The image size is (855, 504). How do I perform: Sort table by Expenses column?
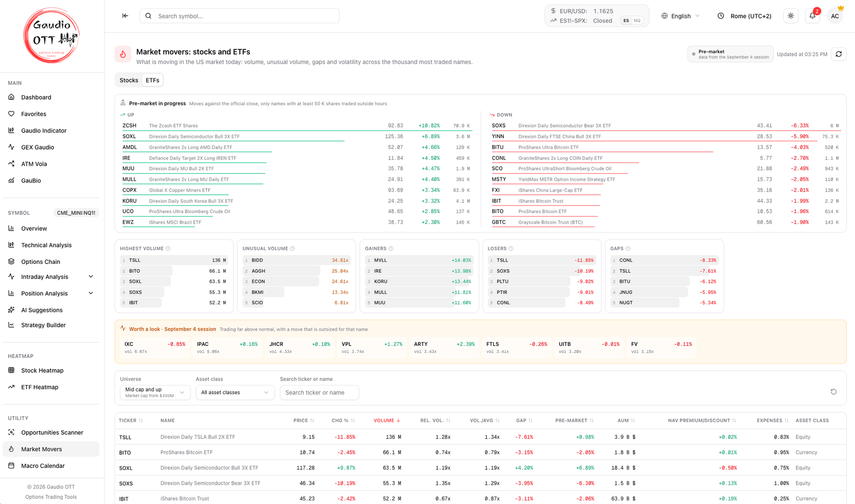773,421
